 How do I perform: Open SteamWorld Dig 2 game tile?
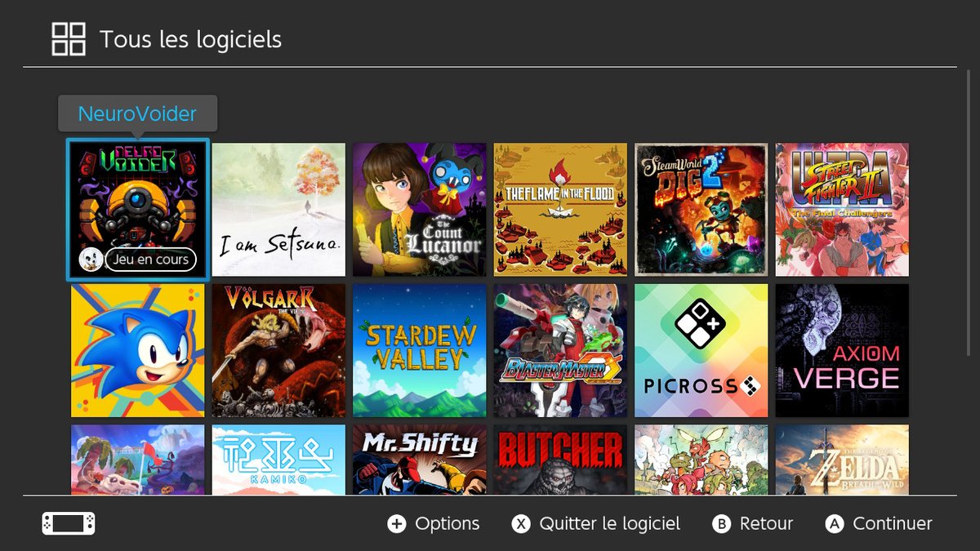pos(702,210)
